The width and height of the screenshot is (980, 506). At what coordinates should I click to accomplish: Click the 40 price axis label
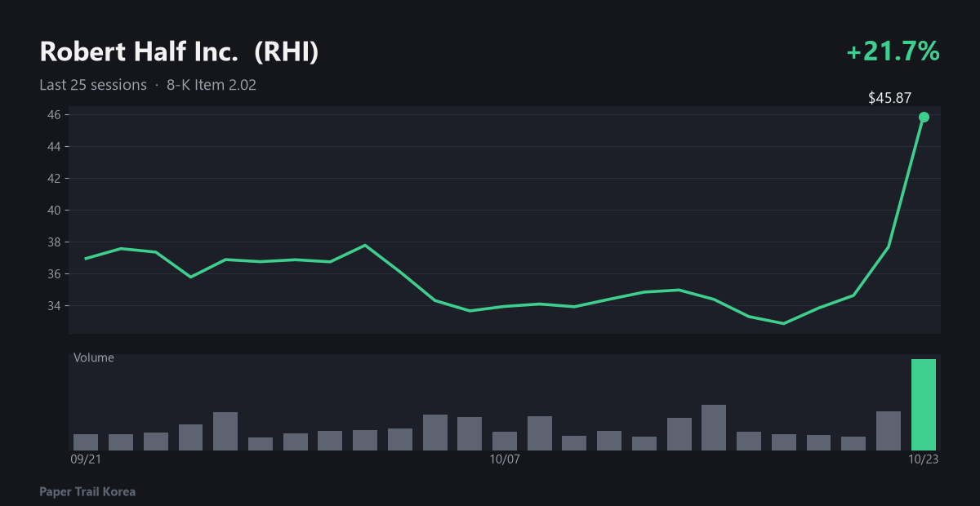pyautogui.click(x=53, y=211)
